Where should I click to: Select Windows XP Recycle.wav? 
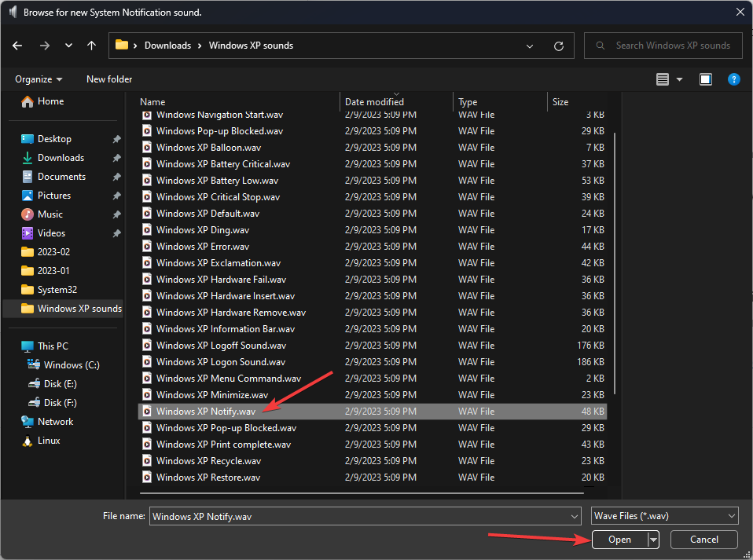[x=208, y=461]
